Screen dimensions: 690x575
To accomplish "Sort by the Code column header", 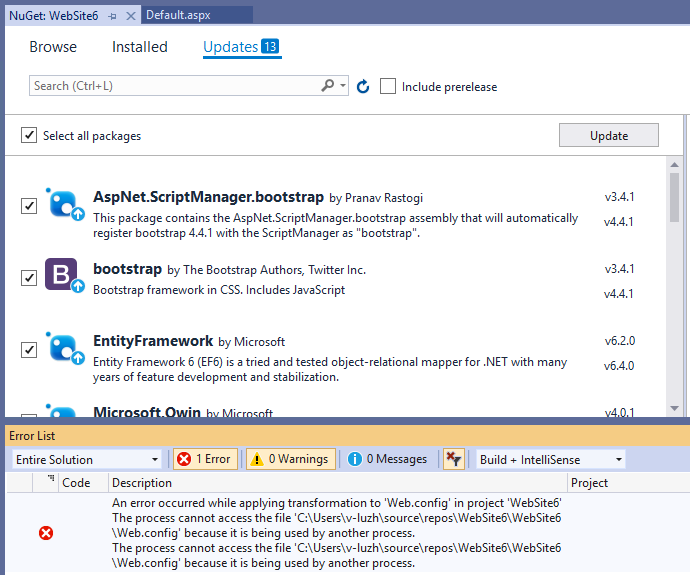I will pyautogui.click(x=84, y=483).
